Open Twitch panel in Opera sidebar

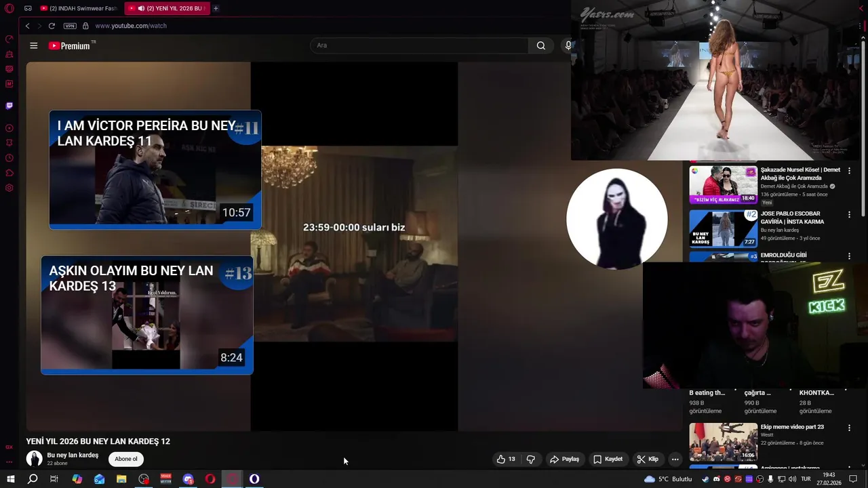point(9,106)
